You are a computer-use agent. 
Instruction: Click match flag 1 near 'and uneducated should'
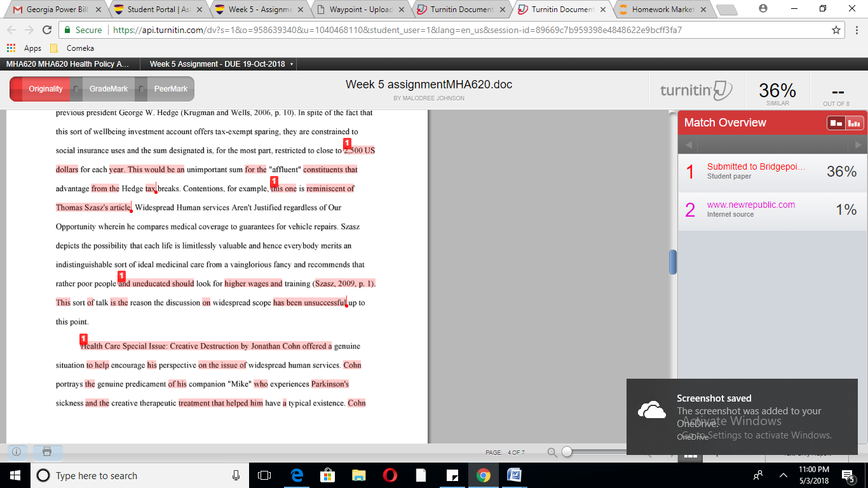tap(122, 276)
